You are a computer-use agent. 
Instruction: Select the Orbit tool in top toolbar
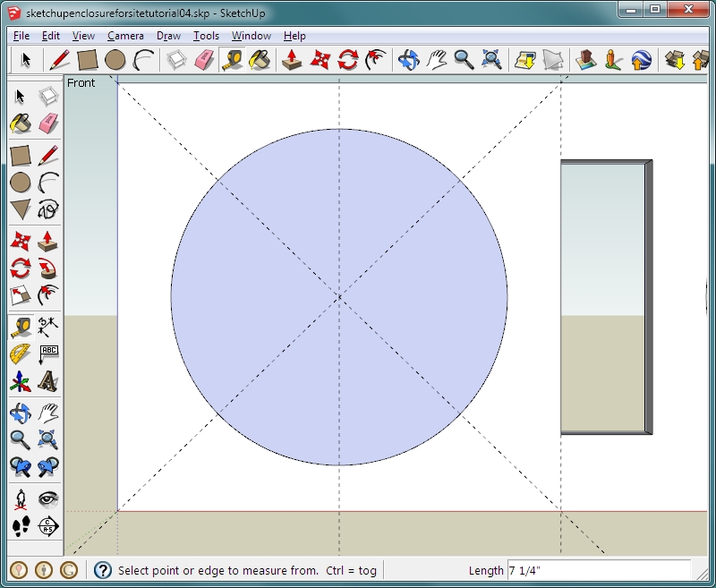click(x=408, y=60)
